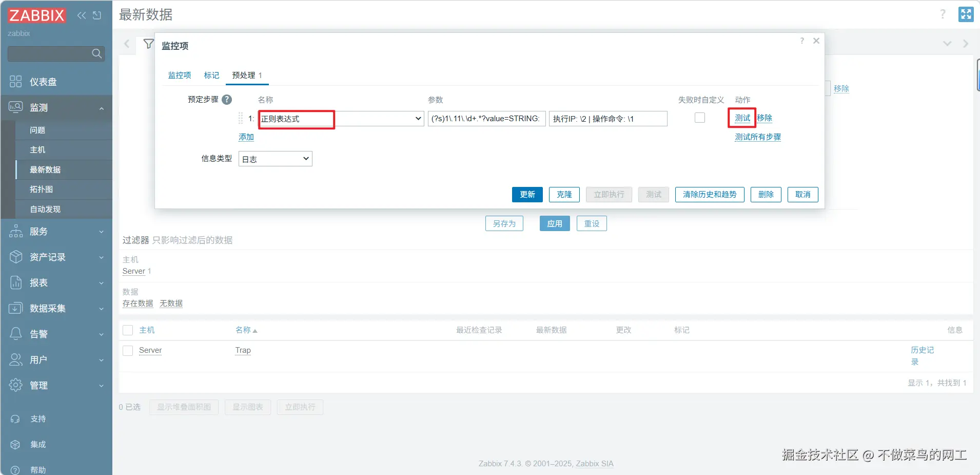Click the Zabbix logo
Image resolution: width=980 pixels, height=475 pixels.
coord(36,15)
